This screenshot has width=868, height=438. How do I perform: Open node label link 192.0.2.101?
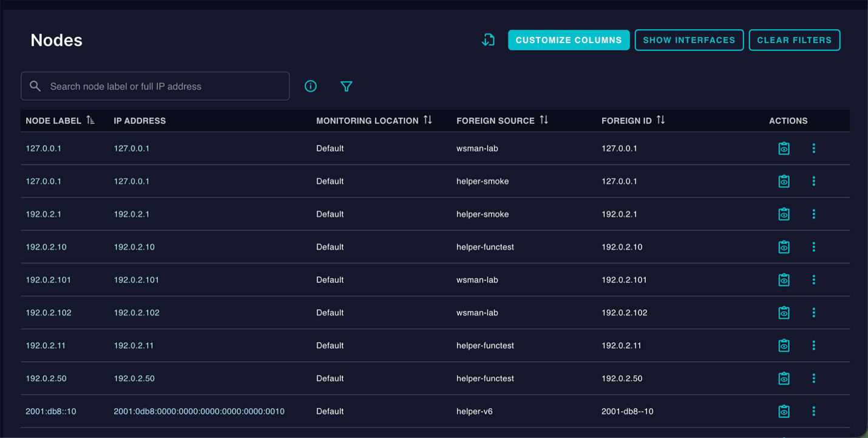(49, 279)
